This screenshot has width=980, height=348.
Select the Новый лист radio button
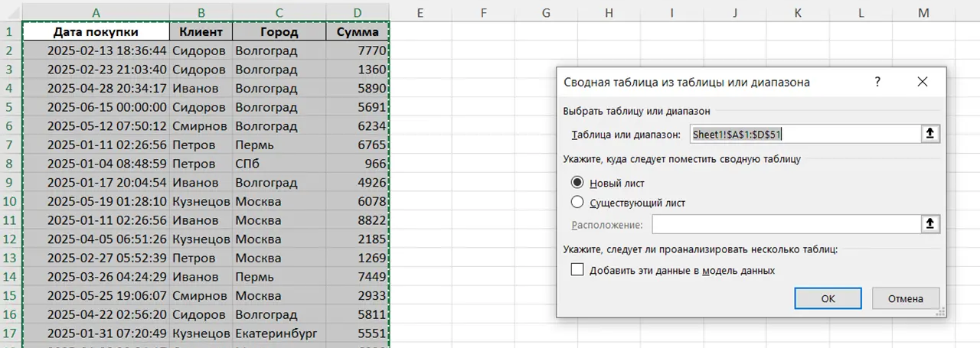click(x=578, y=183)
